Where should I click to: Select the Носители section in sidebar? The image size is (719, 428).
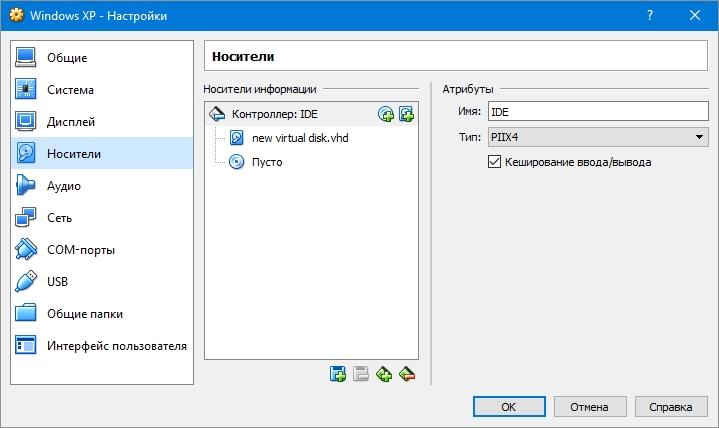[102, 153]
